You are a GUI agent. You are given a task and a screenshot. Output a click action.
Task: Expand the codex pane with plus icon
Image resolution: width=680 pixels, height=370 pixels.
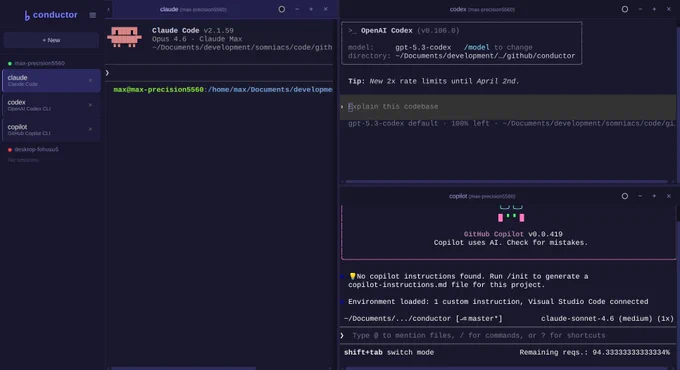pyautogui.click(x=654, y=9)
